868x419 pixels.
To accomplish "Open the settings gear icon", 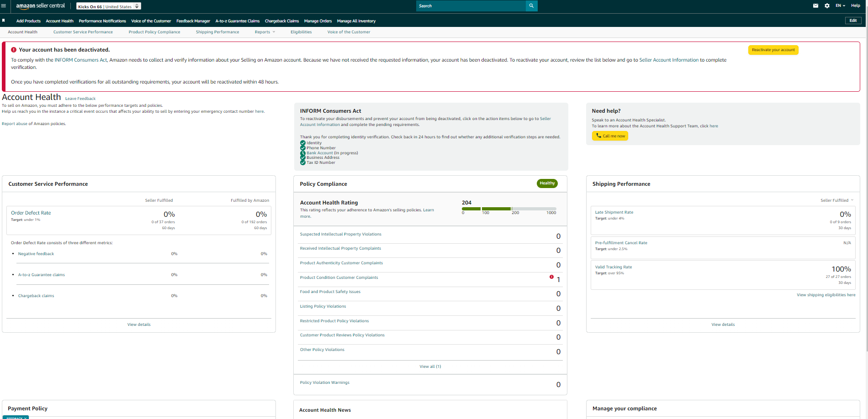I will (x=827, y=6).
